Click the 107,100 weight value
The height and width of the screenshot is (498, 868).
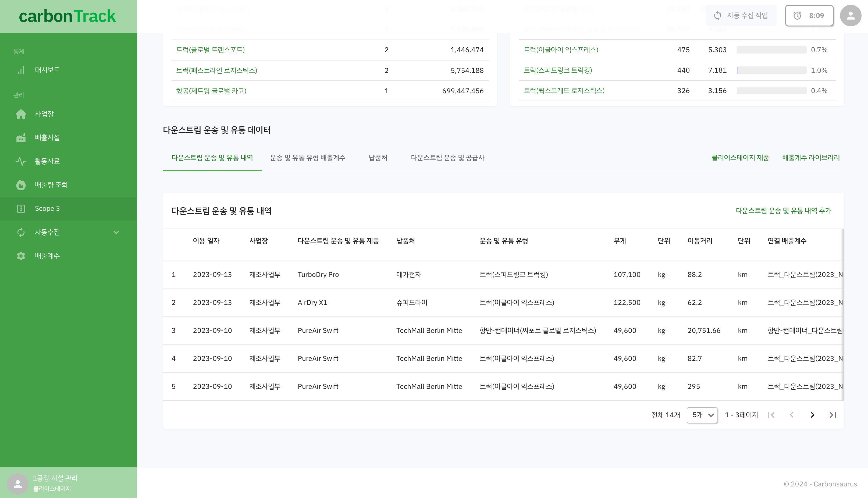click(x=627, y=275)
